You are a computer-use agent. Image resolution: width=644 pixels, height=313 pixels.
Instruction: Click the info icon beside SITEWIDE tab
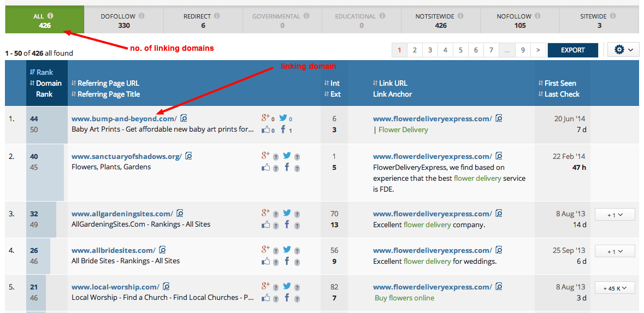pos(602,16)
